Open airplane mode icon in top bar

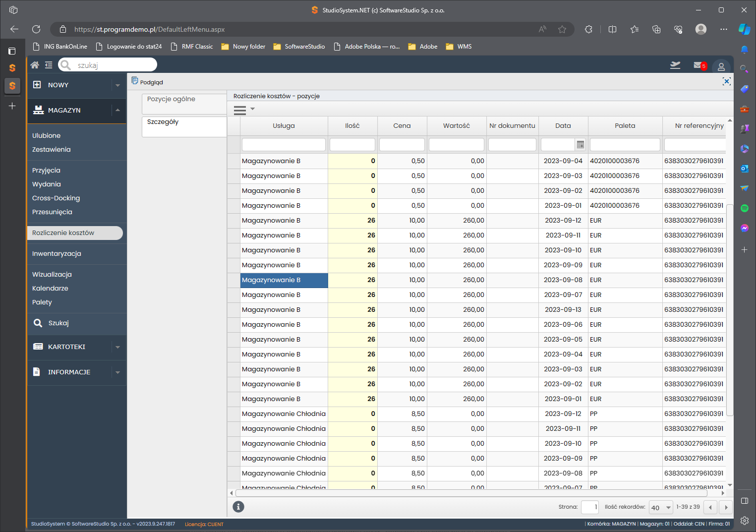click(675, 65)
